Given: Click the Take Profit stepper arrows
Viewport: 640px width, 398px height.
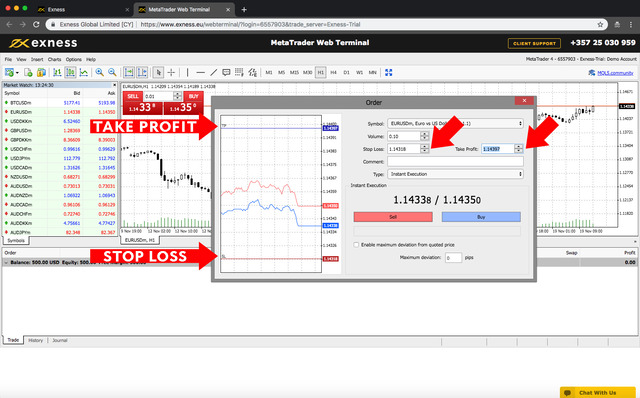Looking at the screenshot, I should (x=518, y=149).
